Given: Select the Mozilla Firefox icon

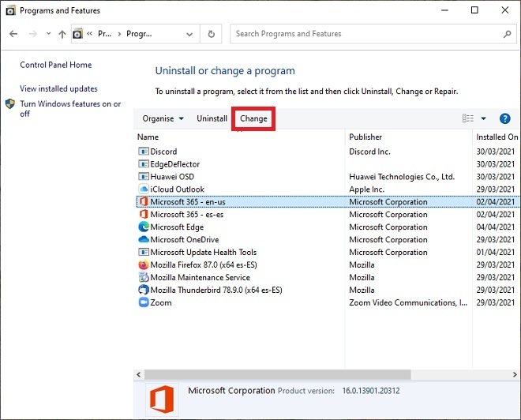Looking at the screenshot, I should (143, 264).
